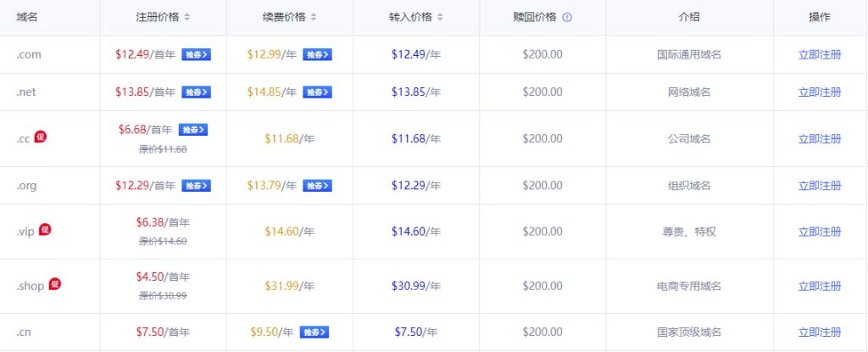Grab coupon for .com registration price

(x=196, y=55)
